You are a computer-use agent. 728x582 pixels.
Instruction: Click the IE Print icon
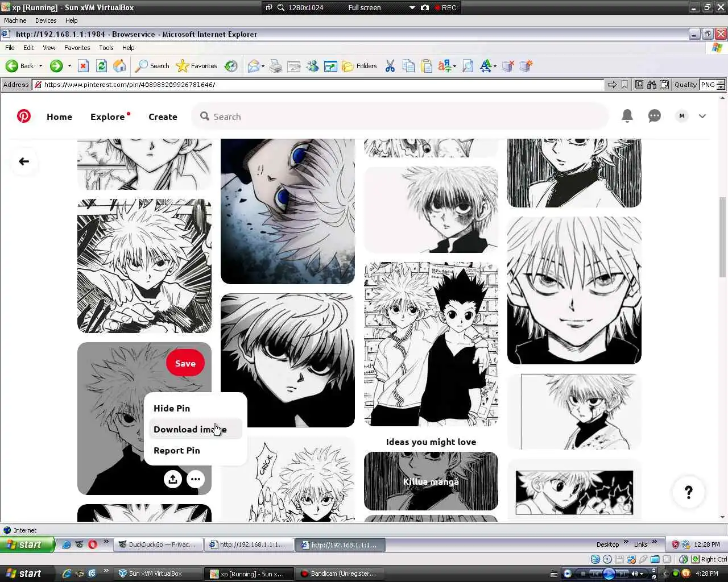click(276, 66)
